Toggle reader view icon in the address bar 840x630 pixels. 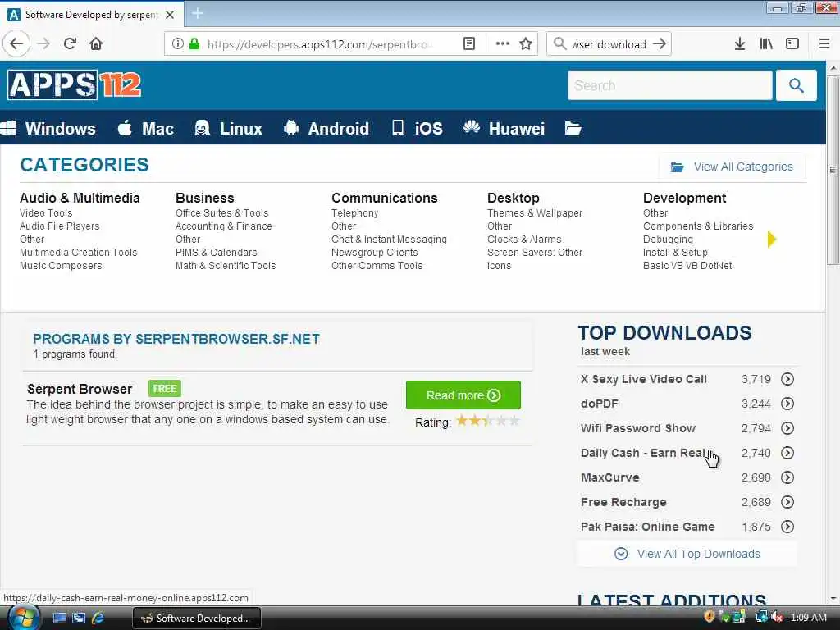[x=468, y=44]
